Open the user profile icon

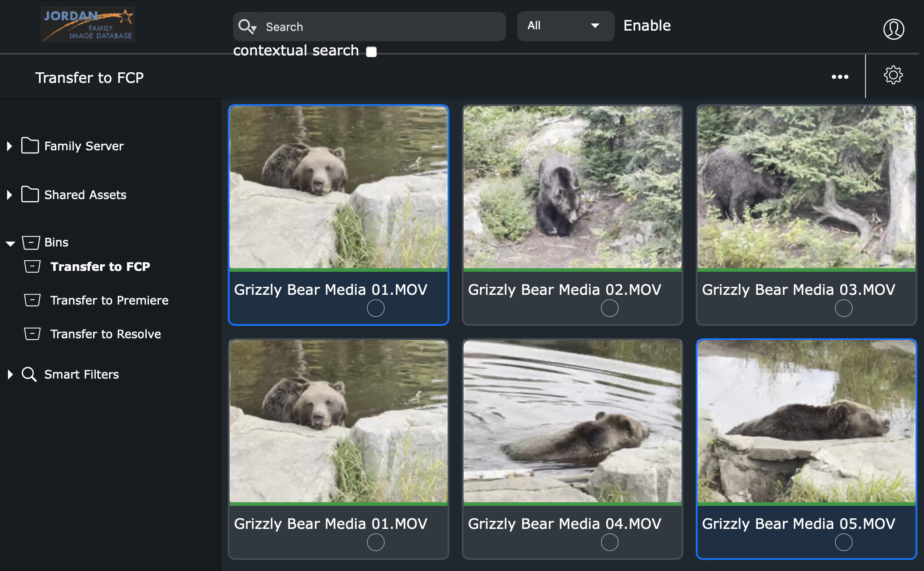[893, 29]
